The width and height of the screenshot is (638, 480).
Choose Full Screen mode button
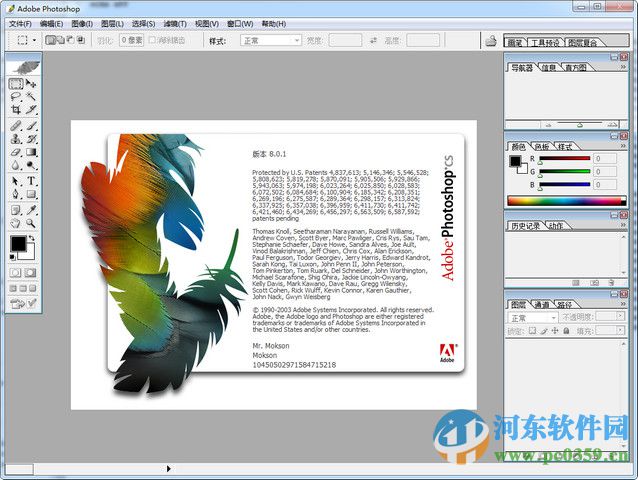click(x=33, y=288)
